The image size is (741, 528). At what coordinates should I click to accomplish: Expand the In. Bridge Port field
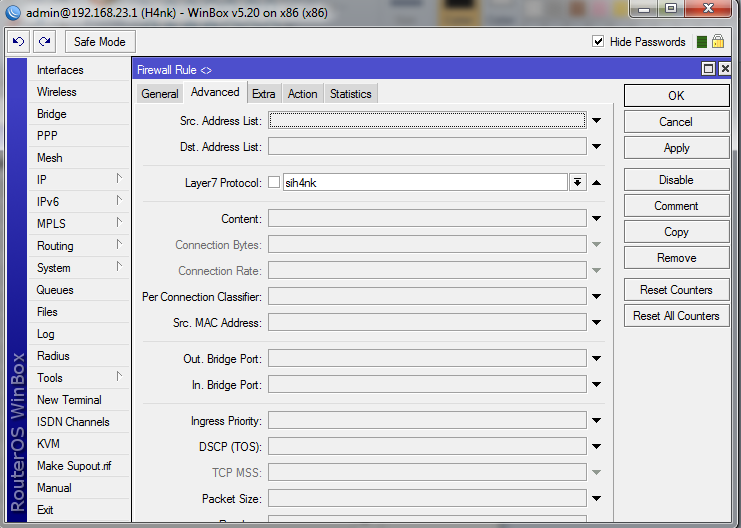[596, 384]
